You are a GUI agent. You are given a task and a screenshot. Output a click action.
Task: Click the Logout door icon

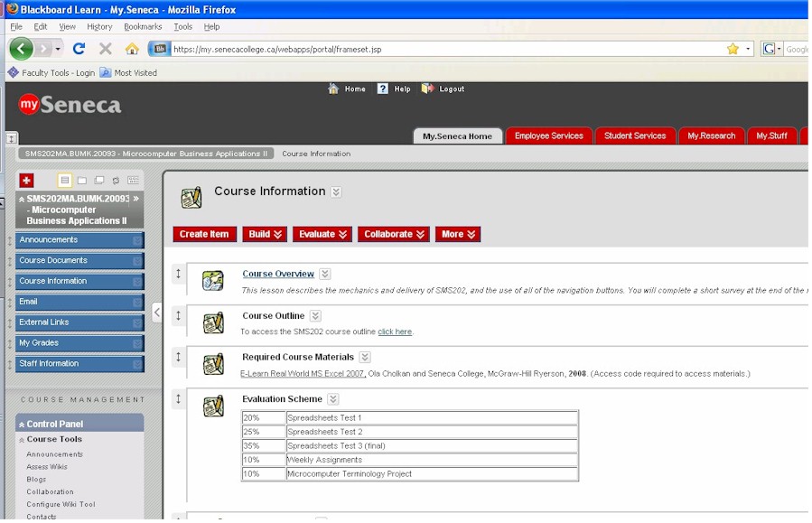click(427, 89)
